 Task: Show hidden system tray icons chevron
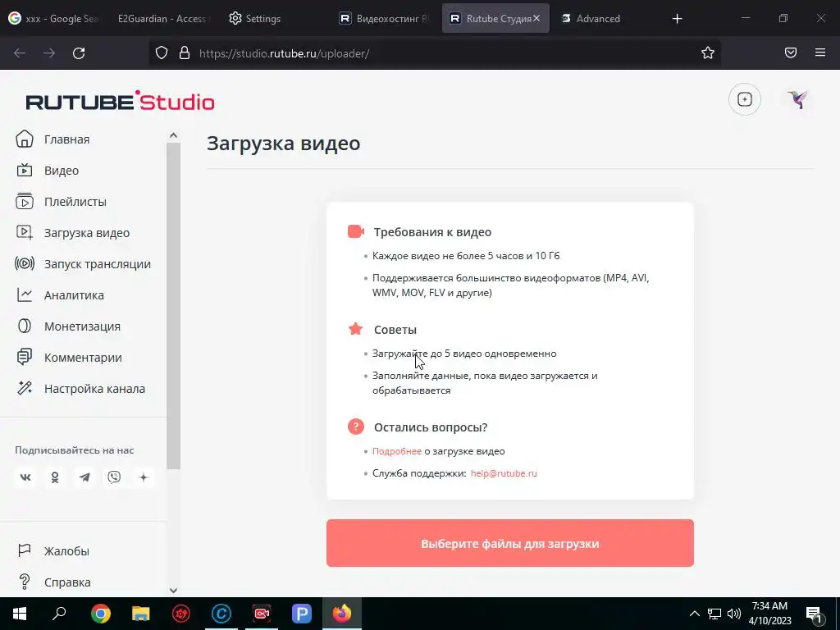coord(694,614)
